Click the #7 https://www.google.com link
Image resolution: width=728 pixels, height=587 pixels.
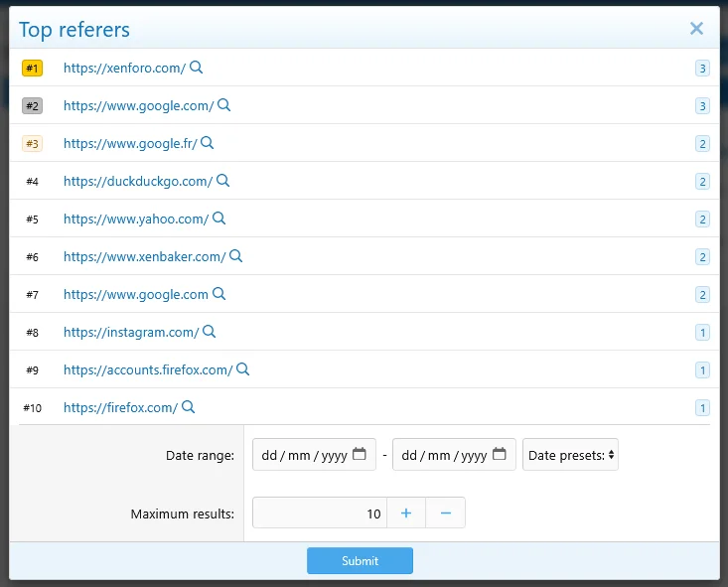136,294
